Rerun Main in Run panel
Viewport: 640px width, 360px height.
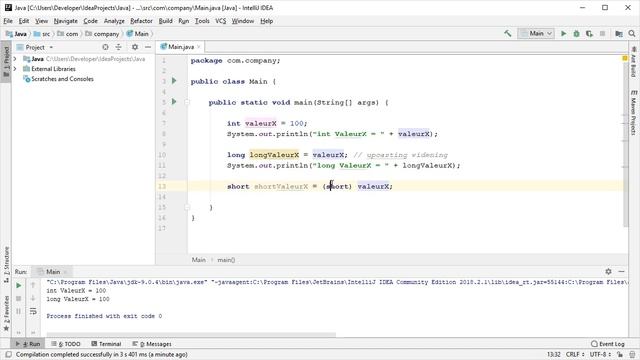tap(19, 286)
